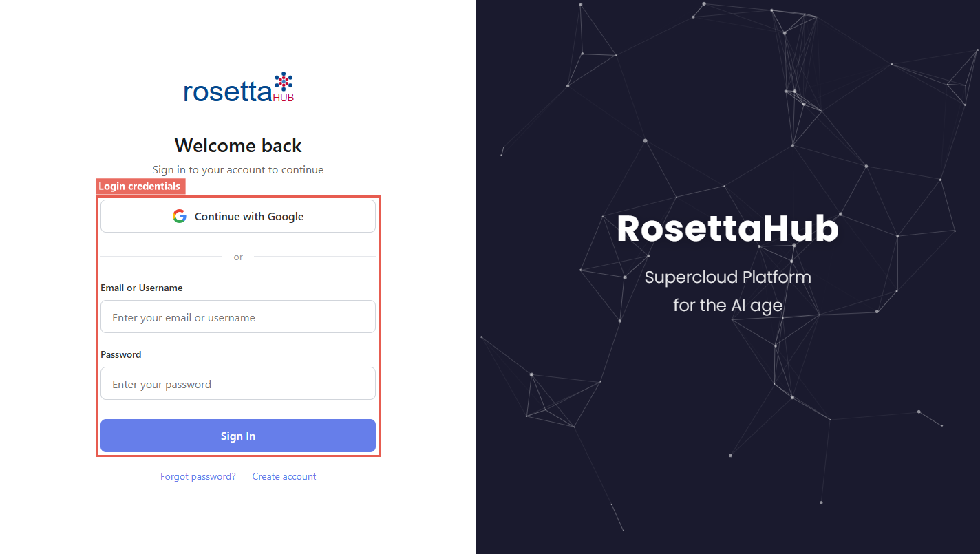The image size is (980, 554).
Task: Follow the Create account link
Action: pyautogui.click(x=284, y=476)
